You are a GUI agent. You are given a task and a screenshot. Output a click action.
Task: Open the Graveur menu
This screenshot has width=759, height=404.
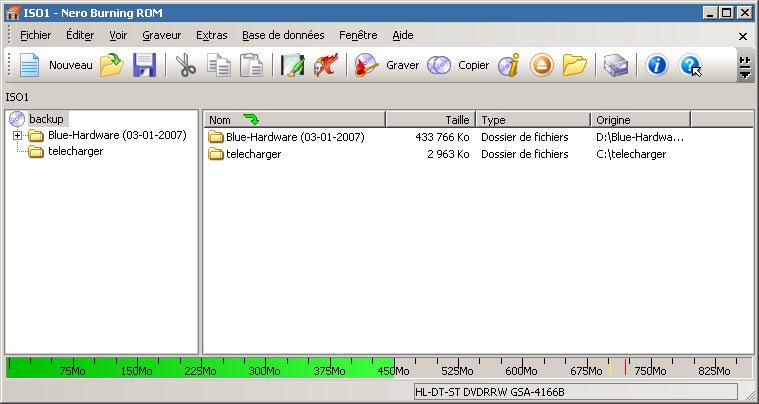tap(162, 35)
